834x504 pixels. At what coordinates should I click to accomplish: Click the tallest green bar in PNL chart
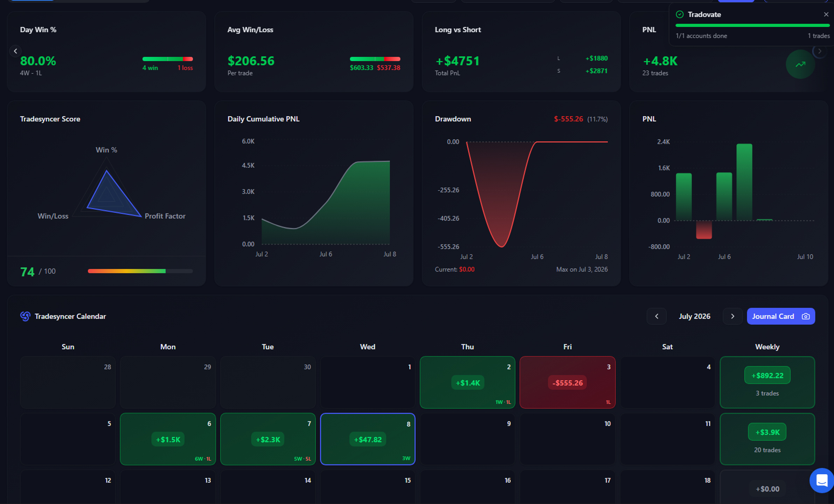point(744,182)
